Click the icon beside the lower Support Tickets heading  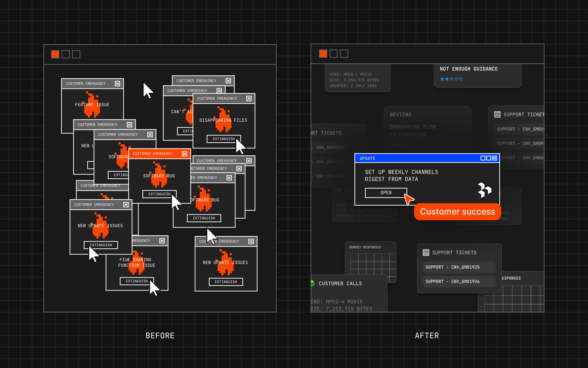pos(426,252)
